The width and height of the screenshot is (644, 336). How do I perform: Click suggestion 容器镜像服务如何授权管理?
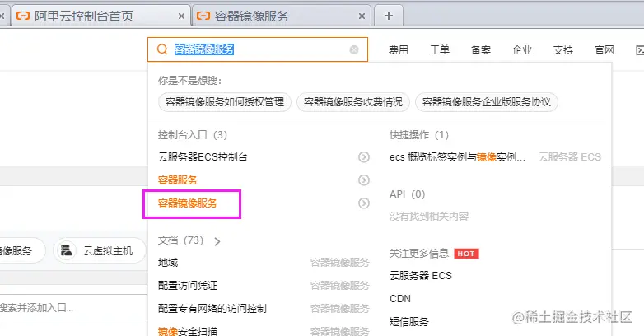[x=225, y=102]
